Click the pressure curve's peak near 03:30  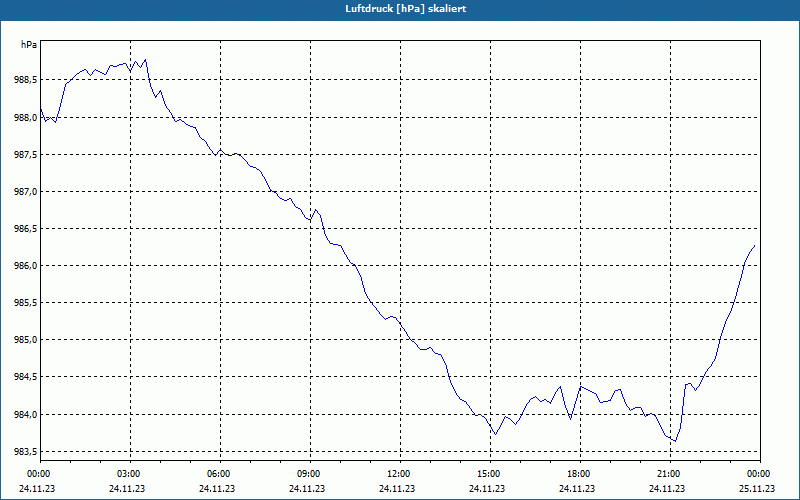click(146, 60)
